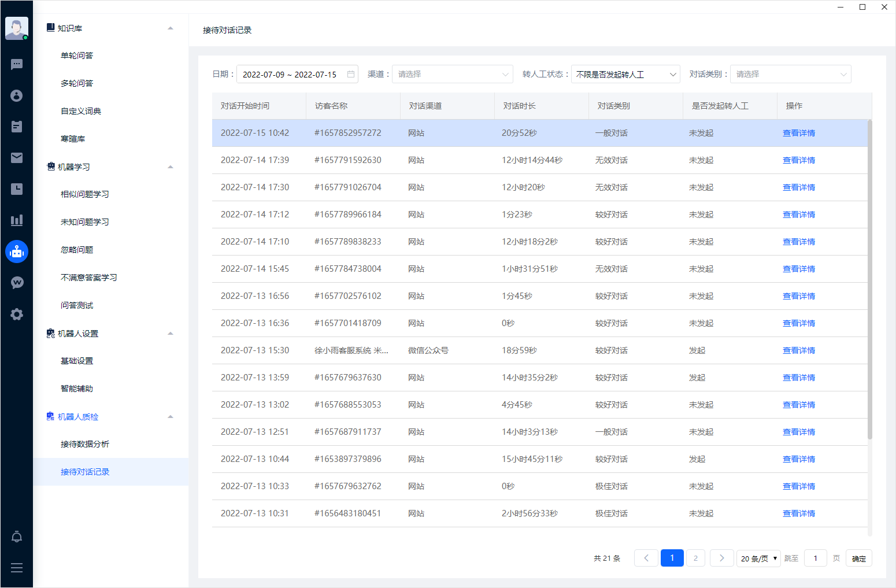Viewport: 896px width, 588px height.
Task: Open the 20 条/页 page size selector
Action: click(x=758, y=559)
